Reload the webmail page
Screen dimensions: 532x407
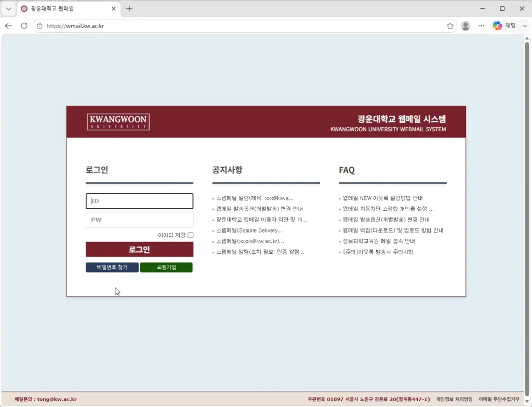pyautogui.click(x=24, y=26)
